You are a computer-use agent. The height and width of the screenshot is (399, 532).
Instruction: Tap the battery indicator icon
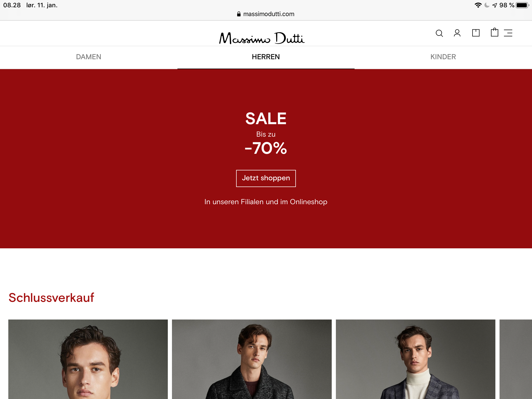coord(522,5)
